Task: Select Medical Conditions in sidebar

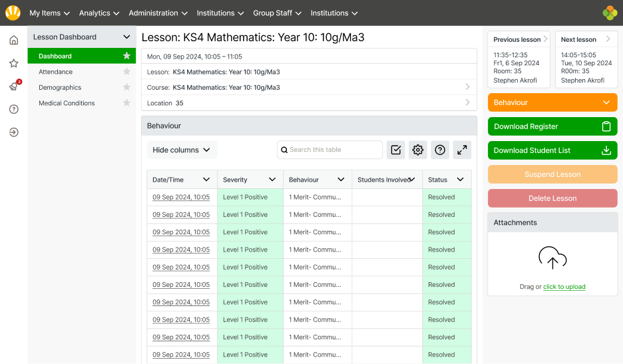Action: pos(67,103)
